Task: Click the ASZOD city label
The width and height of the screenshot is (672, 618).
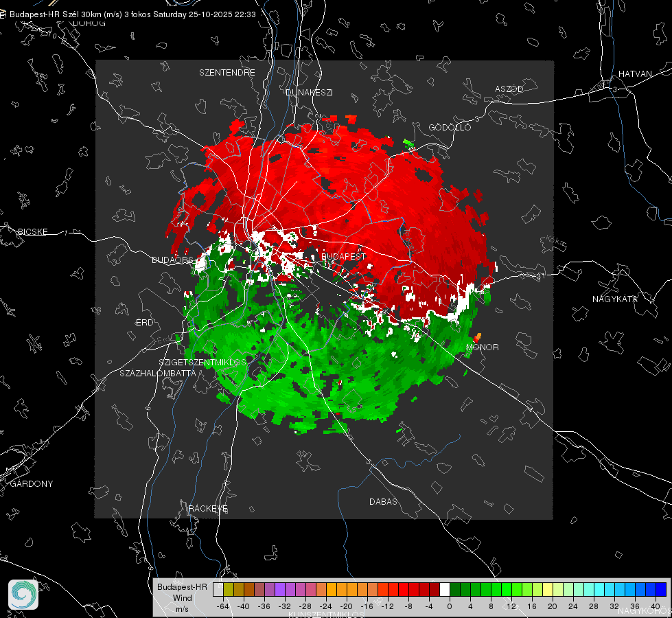Action: [509, 89]
